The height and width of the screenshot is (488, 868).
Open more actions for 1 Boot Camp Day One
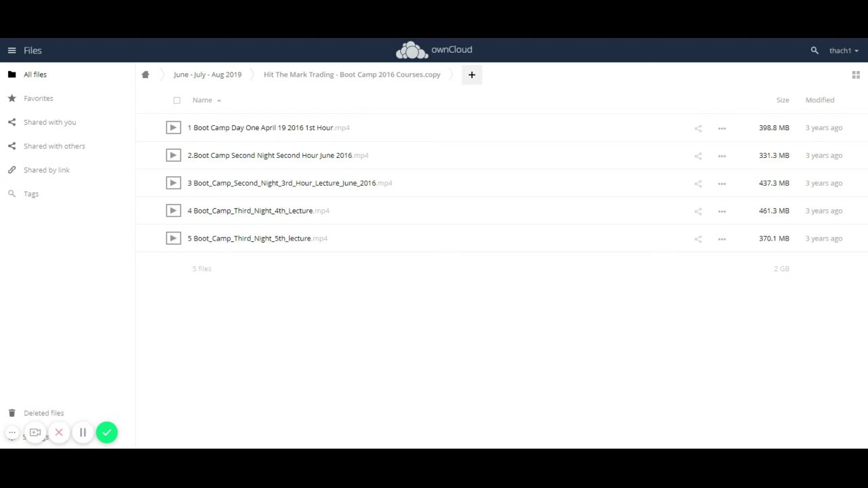click(722, 128)
